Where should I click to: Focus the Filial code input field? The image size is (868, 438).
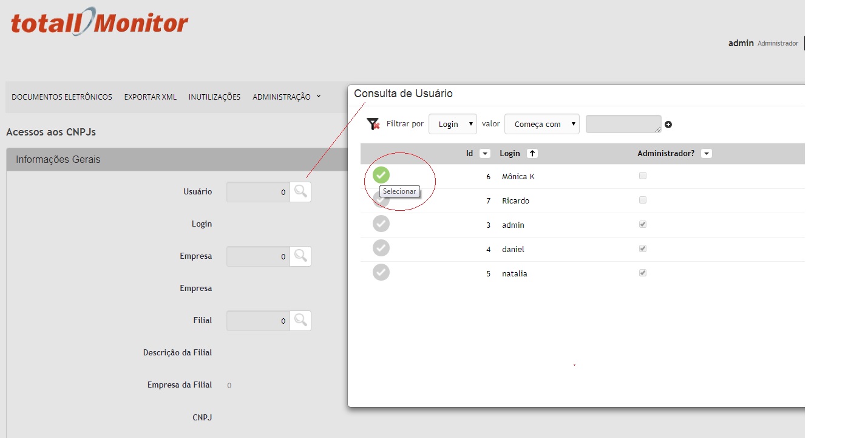pyautogui.click(x=258, y=321)
